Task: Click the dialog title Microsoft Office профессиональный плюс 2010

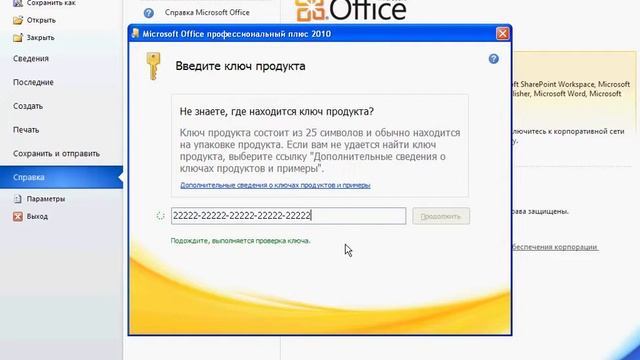Action: click(237, 34)
